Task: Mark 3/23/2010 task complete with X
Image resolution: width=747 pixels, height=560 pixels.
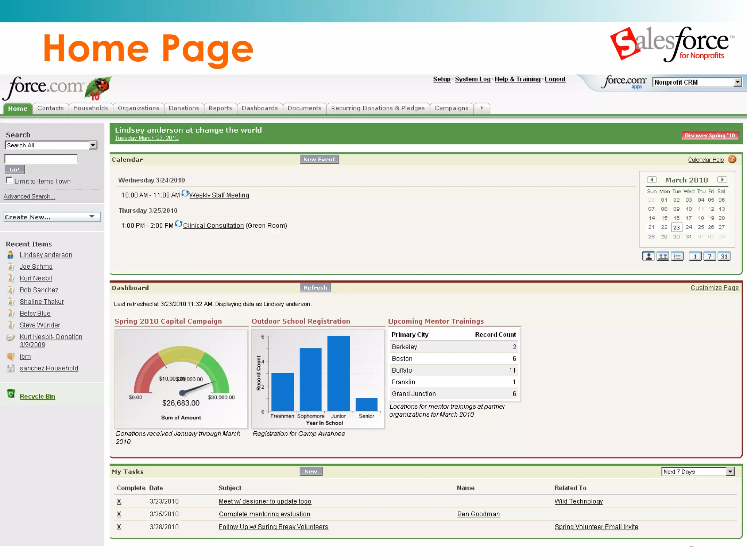Action: [x=119, y=501]
